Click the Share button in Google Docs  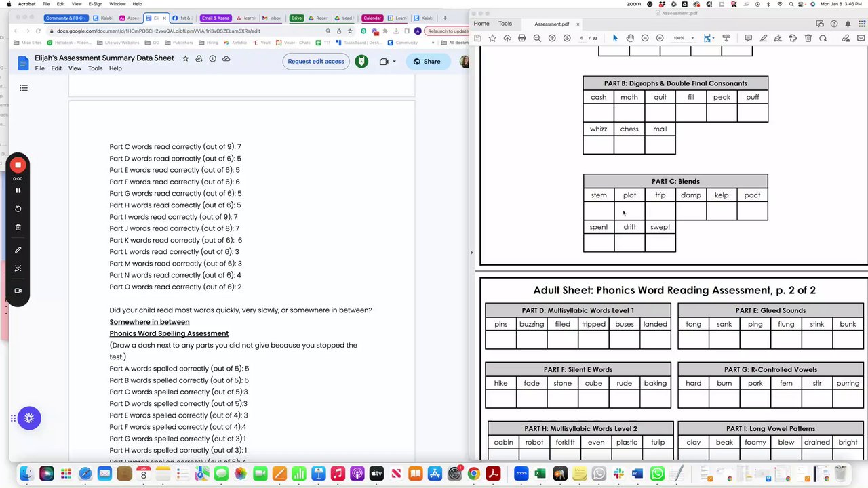427,62
